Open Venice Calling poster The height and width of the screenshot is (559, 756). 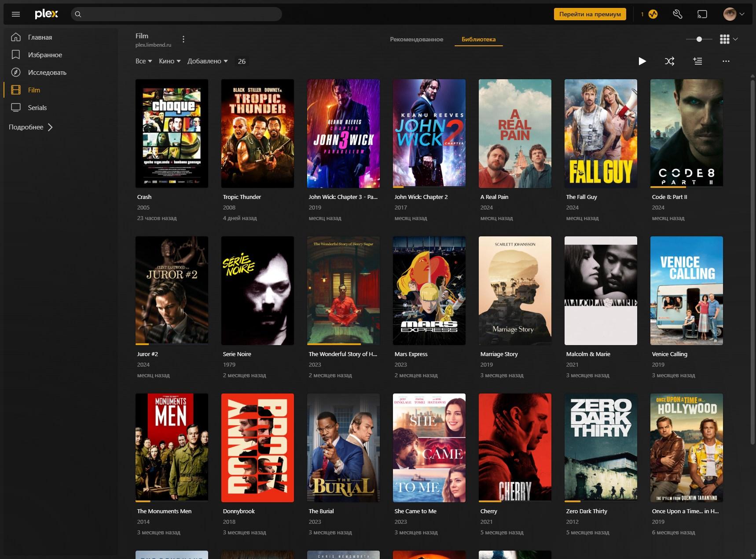[686, 291]
